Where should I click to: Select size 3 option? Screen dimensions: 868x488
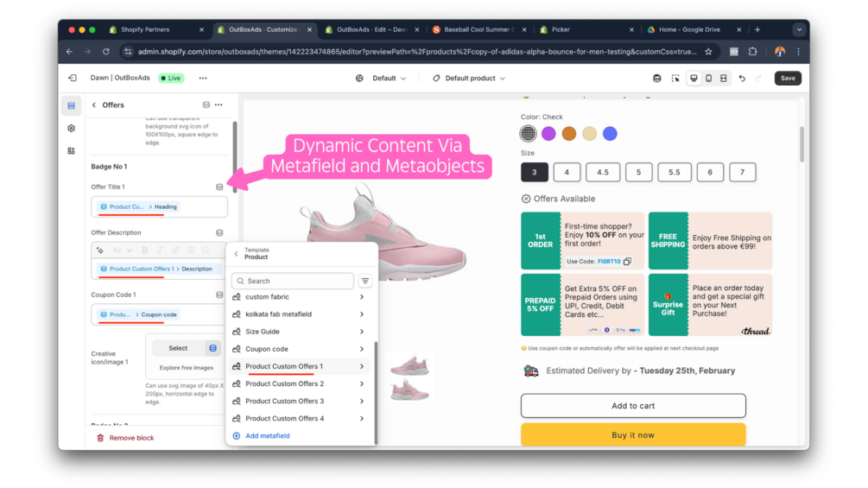(535, 172)
